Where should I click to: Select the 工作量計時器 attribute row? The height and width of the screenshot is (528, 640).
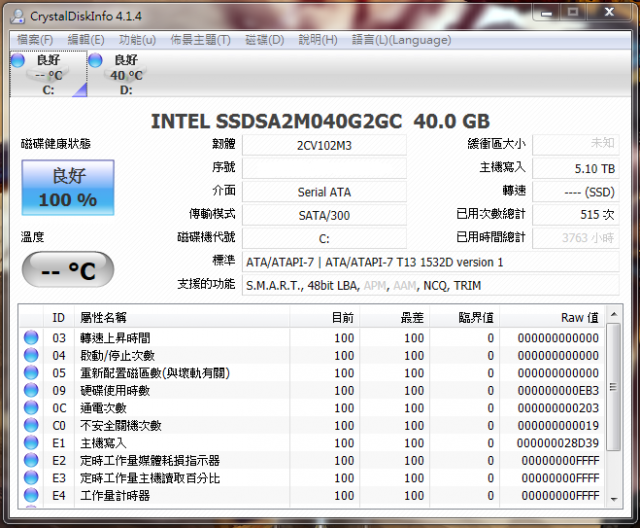pyautogui.click(x=312, y=496)
